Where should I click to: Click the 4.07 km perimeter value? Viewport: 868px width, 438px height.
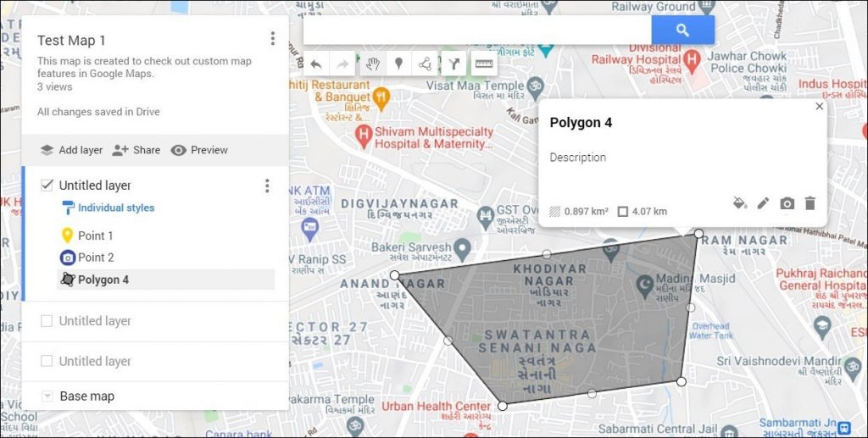tap(649, 211)
